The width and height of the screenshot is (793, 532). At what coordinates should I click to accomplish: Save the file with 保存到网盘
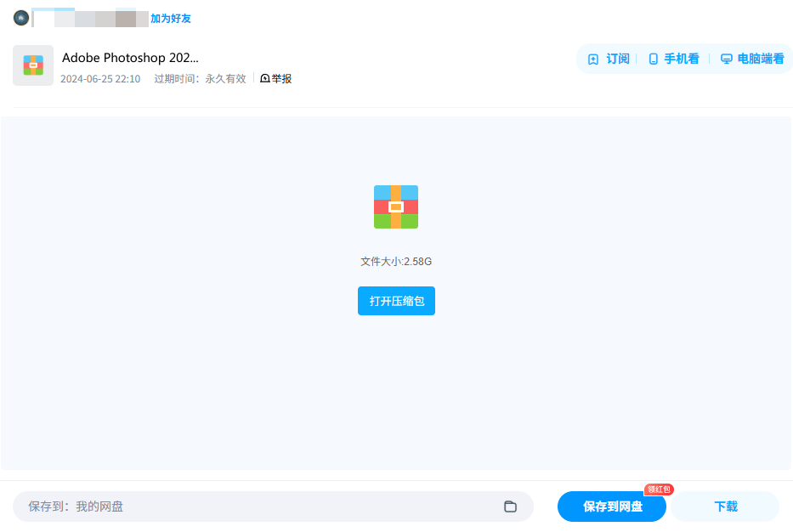click(x=611, y=506)
